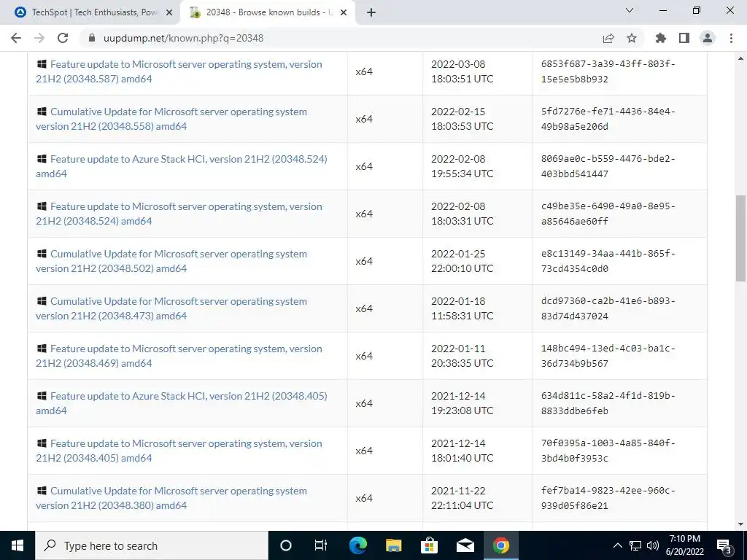Open the Extensions puzzle icon

click(661, 38)
